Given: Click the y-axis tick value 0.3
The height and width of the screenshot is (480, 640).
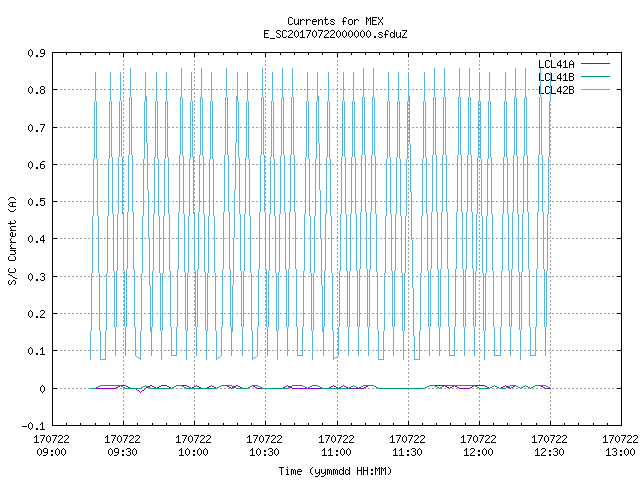Looking at the screenshot, I should (36, 277).
